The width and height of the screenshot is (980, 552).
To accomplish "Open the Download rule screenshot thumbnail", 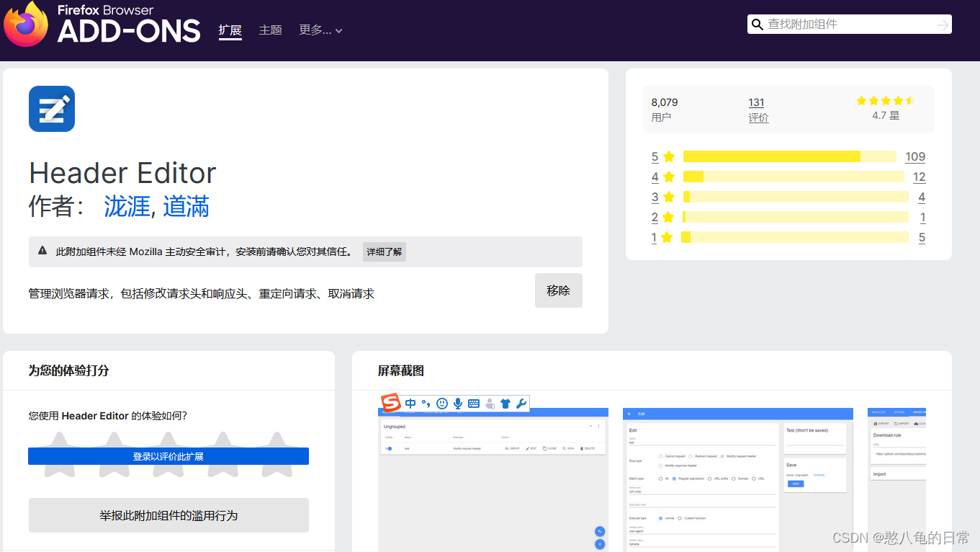I will tap(896, 480).
